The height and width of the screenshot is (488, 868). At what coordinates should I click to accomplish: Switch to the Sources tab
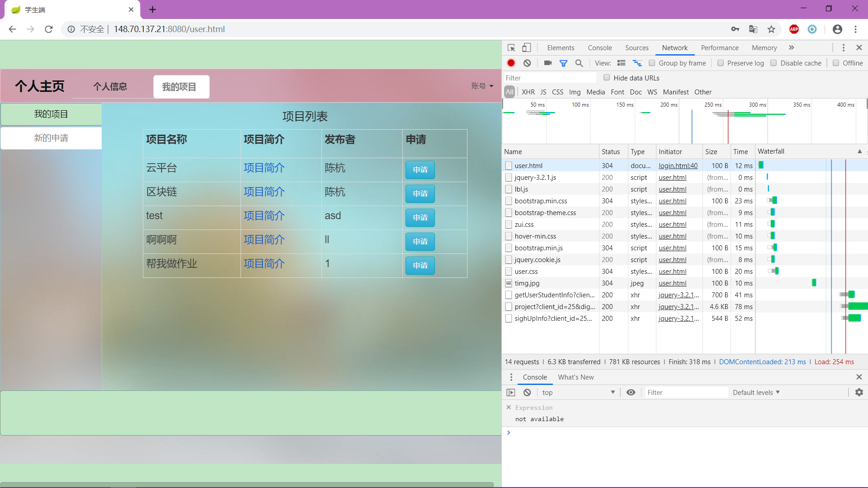click(637, 48)
